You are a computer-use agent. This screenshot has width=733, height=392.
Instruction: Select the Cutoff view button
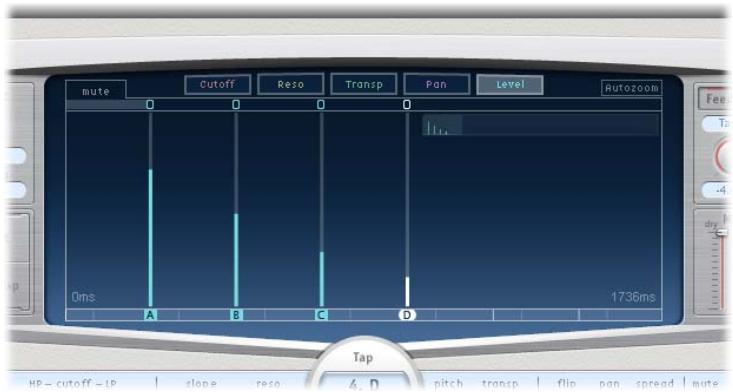coord(217,85)
